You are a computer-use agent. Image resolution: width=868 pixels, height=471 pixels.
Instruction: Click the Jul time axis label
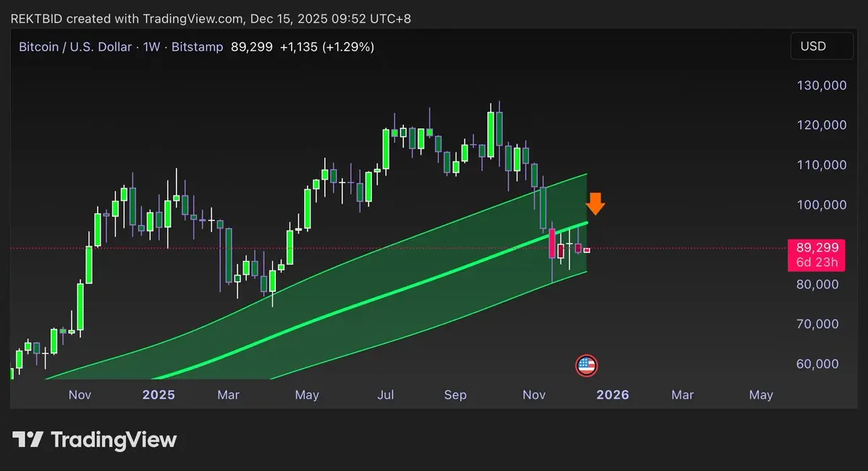coord(385,394)
